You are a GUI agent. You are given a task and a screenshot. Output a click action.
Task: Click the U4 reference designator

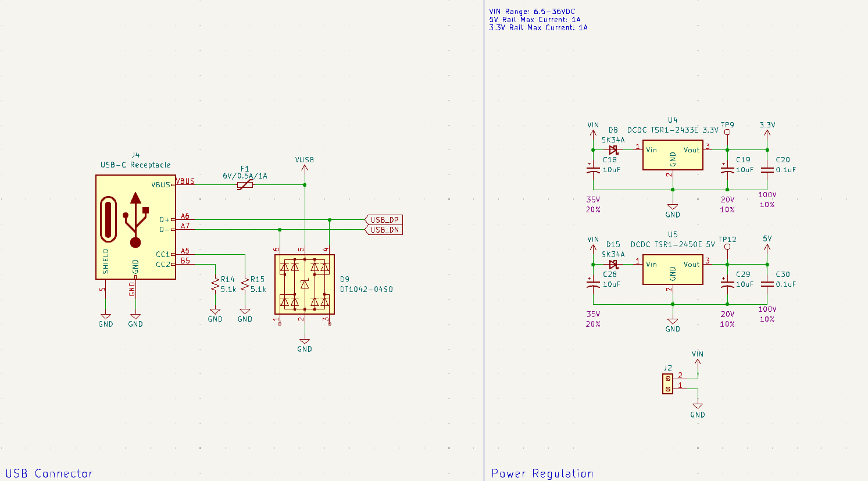tap(673, 120)
